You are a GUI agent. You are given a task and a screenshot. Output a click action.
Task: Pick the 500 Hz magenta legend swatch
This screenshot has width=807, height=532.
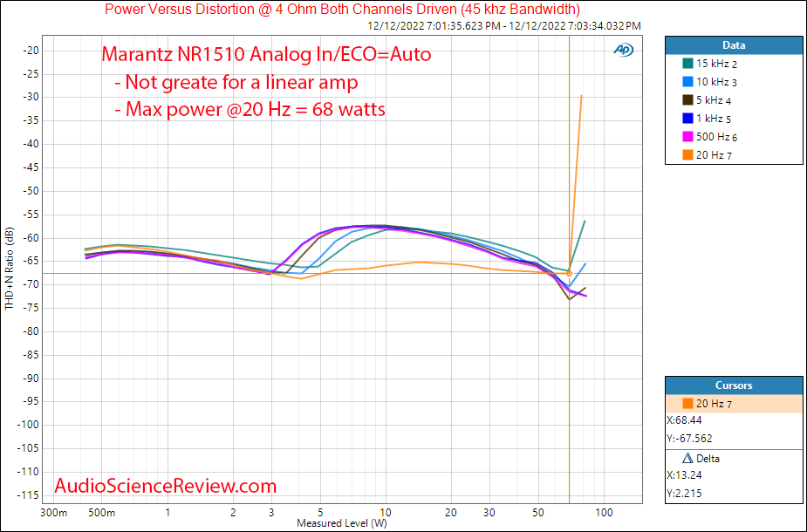click(x=687, y=136)
